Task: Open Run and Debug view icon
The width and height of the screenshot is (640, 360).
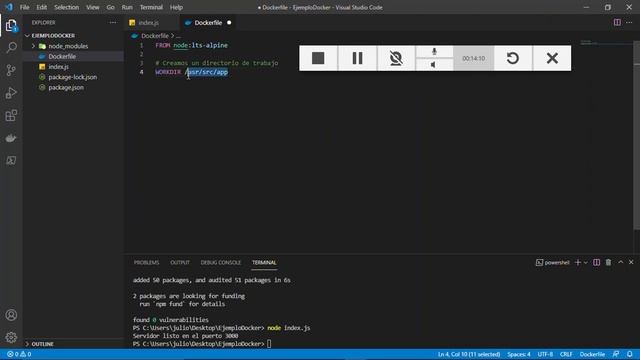Action: click(x=11, y=93)
